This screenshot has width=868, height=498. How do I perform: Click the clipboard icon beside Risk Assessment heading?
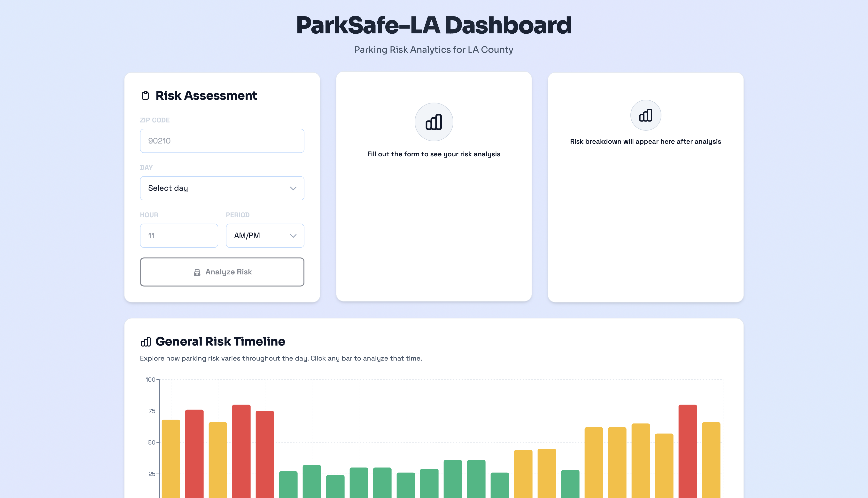click(x=146, y=95)
